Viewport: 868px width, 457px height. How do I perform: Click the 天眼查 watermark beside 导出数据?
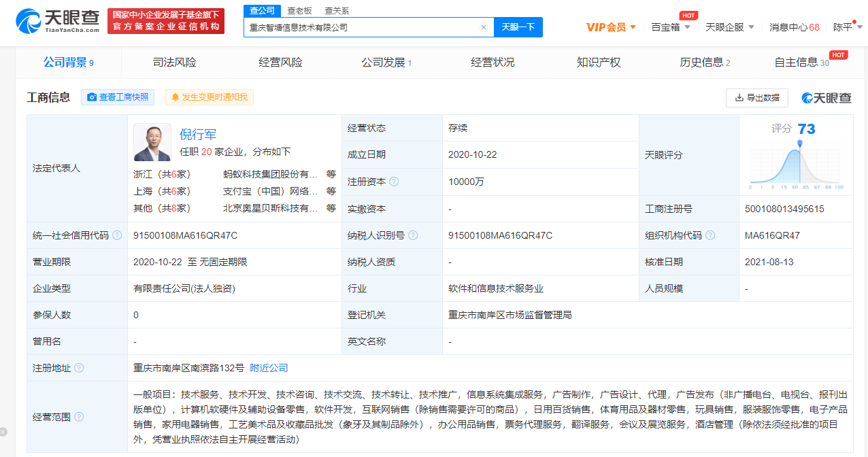click(x=825, y=97)
